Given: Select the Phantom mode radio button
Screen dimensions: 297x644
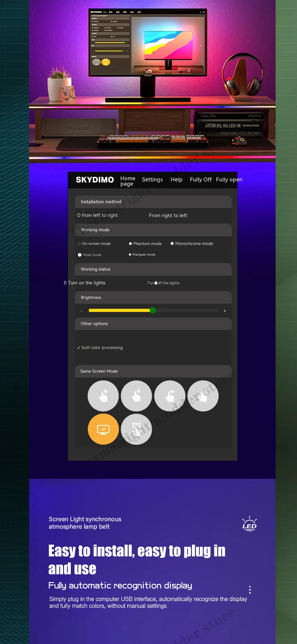Looking at the screenshot, I should coord(130,244).
